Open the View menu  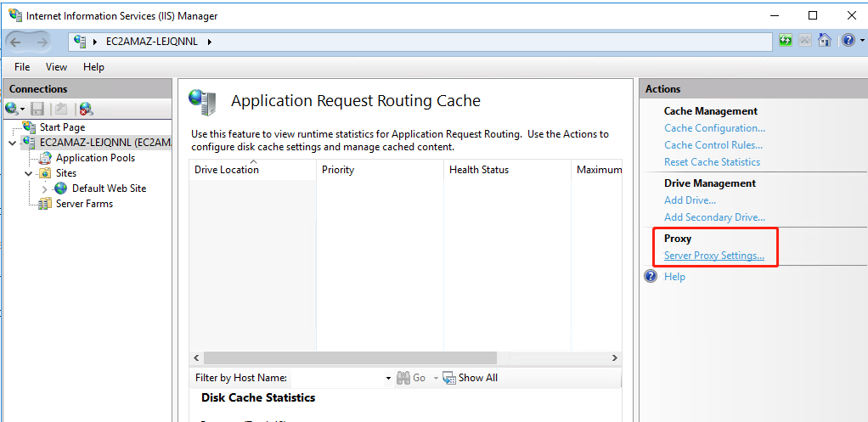56,67
